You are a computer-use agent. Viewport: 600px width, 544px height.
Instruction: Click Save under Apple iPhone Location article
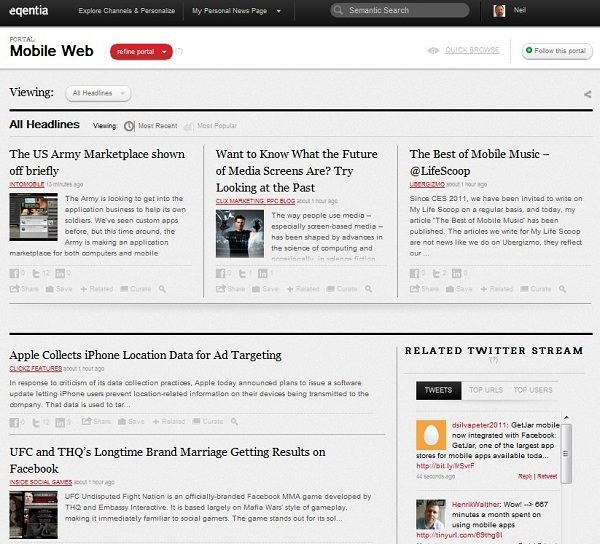click(x=131, y=422)
